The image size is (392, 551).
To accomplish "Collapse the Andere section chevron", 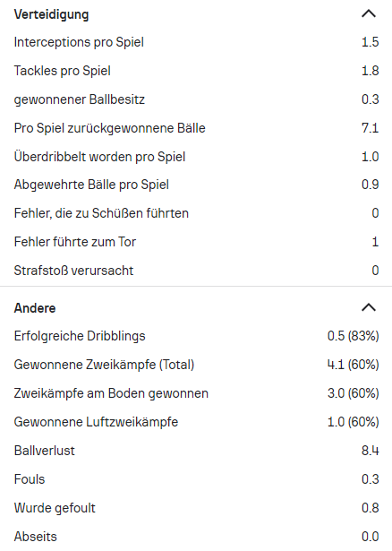I will point(369,308).
